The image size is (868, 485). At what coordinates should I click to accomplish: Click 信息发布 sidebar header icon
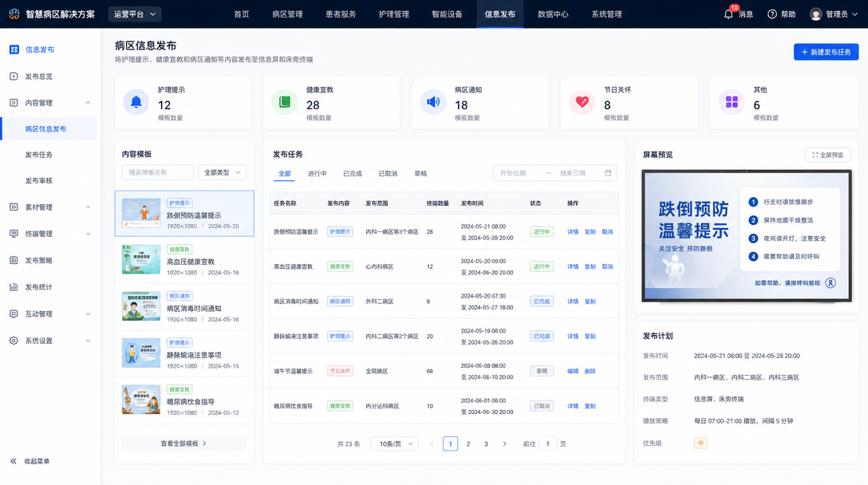[14, 49]
